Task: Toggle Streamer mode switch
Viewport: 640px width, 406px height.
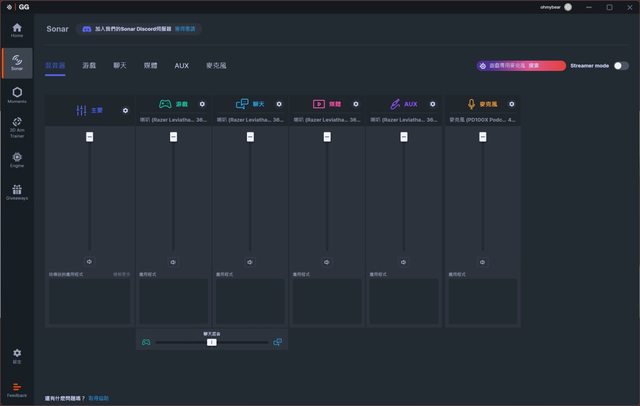Action: click(x=620, y=65)
